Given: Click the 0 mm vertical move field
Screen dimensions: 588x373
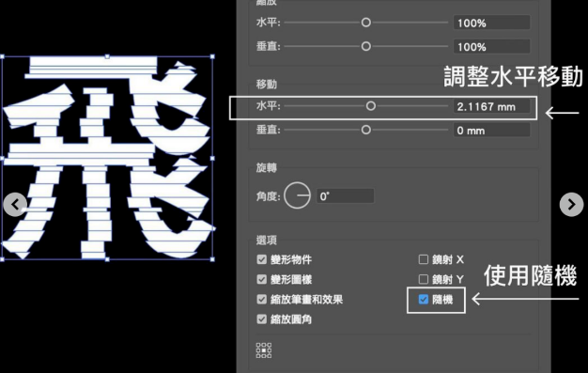Looking at the screenshot, I should (491, 131).
